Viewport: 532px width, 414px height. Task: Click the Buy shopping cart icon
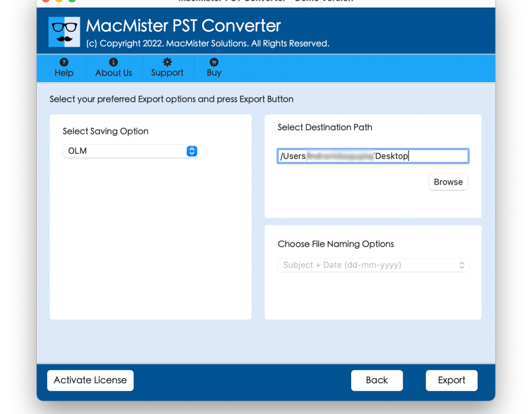coord(214,62)
